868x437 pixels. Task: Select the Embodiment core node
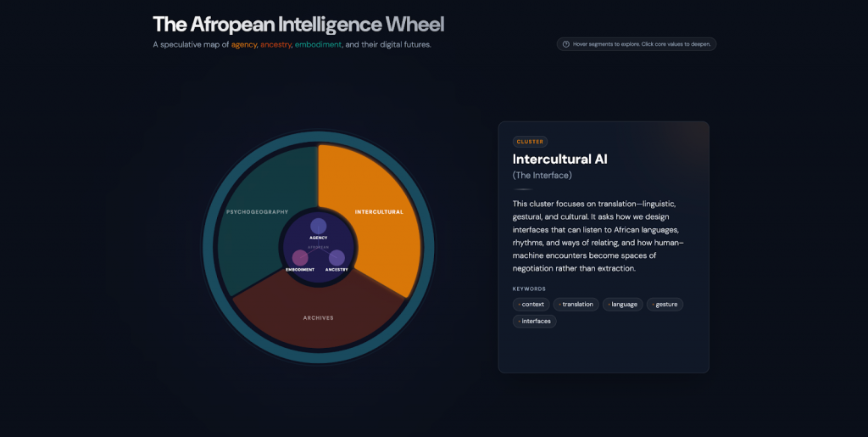point(300,258)
